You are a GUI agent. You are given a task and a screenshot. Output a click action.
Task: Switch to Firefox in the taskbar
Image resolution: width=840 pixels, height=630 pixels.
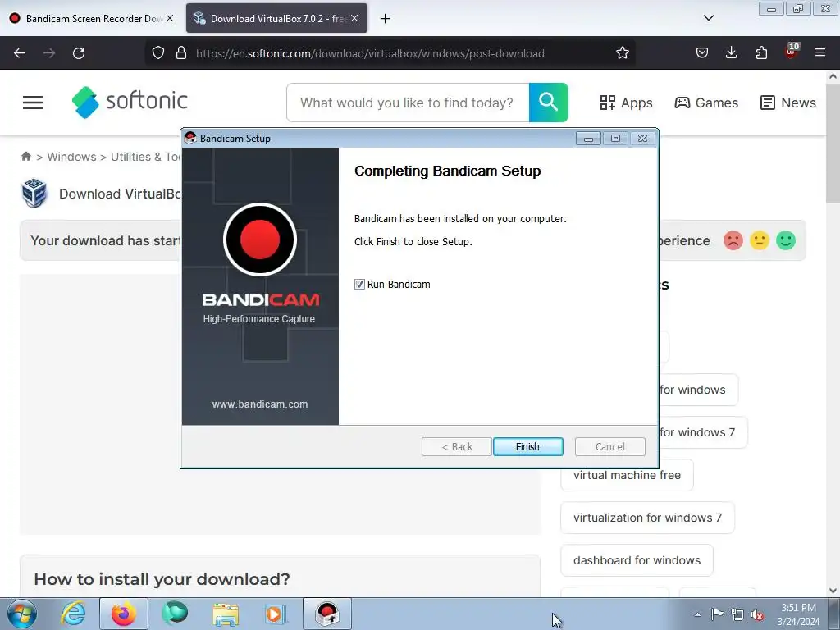124,614
